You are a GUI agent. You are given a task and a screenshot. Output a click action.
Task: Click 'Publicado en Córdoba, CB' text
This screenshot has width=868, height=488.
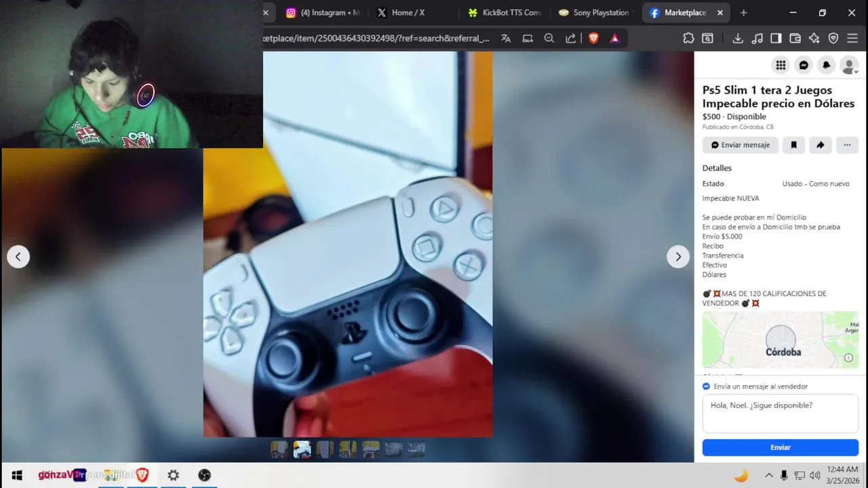click(x=738, y=127)
